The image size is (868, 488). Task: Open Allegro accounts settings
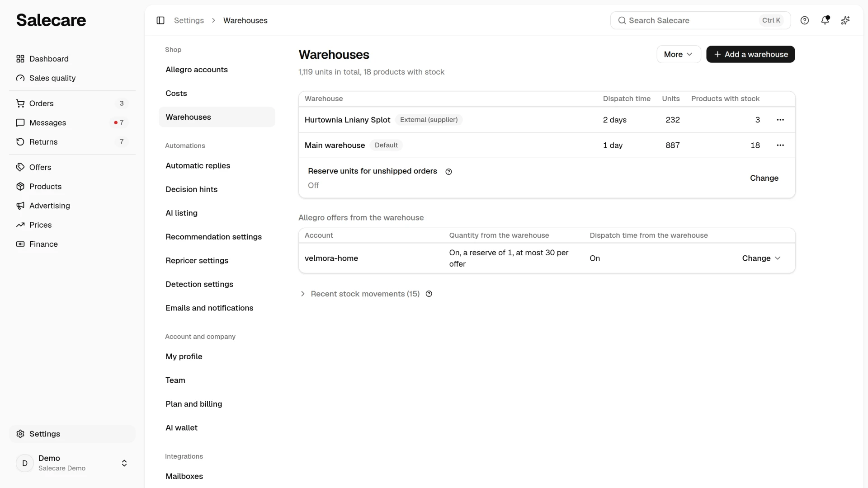pos(217,70)
